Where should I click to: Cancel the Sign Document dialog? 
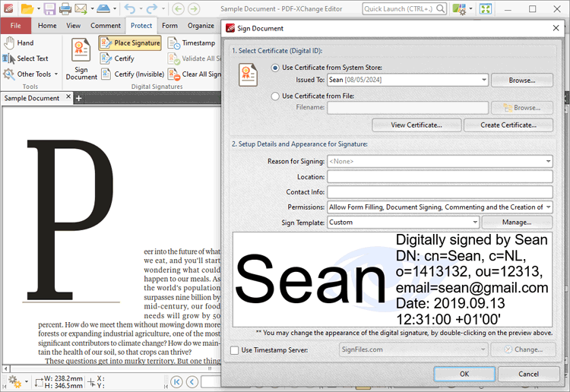point(528,374)
